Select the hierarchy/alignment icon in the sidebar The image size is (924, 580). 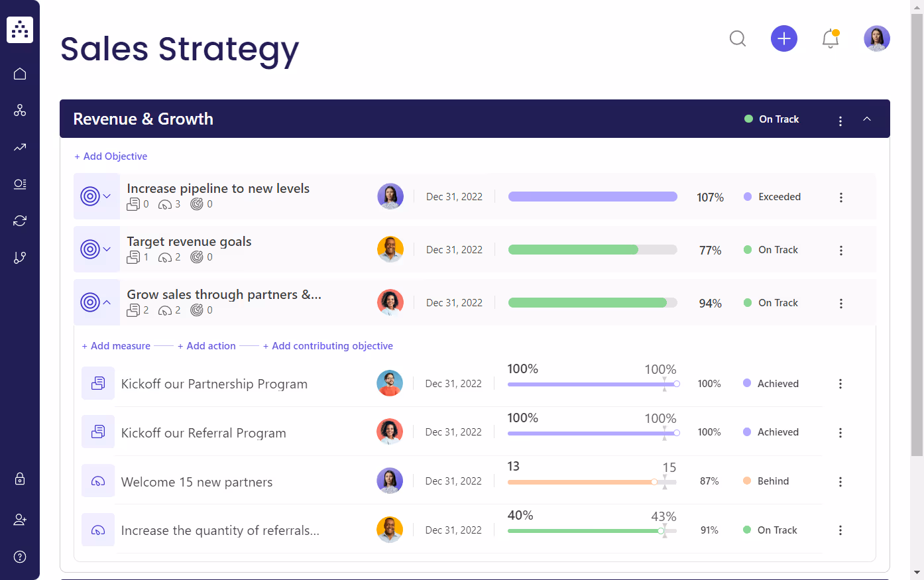pos(19,110)
